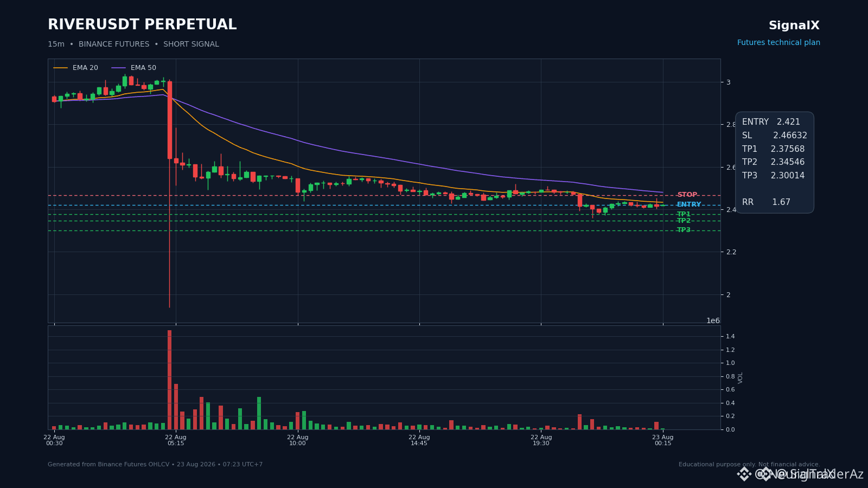
Task: Click the '22 Aug 10:00' time label
Action: (x=297, y=440)
